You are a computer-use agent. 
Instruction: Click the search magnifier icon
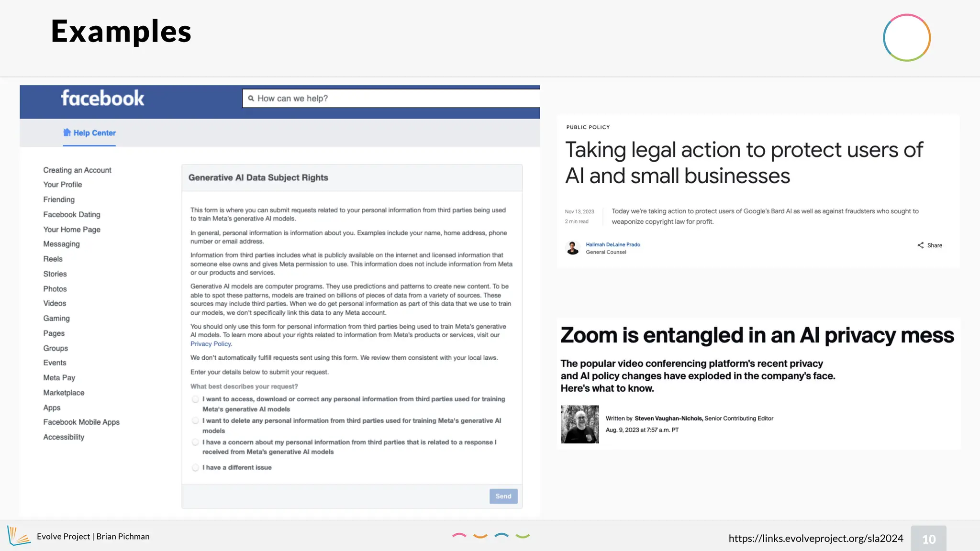251,99
